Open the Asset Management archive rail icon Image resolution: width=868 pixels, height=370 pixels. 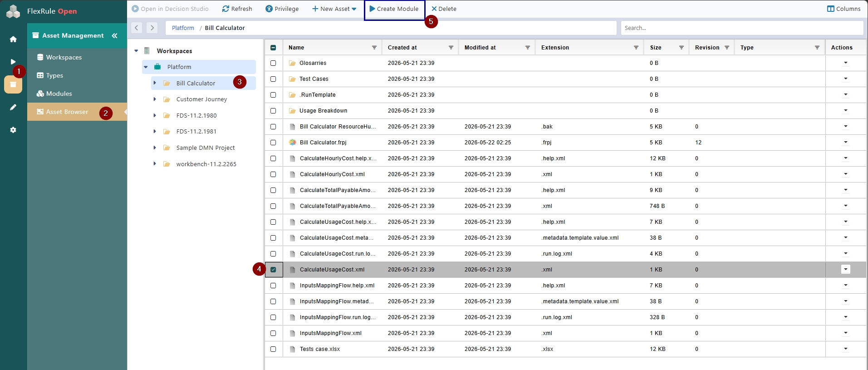[13, 84]
